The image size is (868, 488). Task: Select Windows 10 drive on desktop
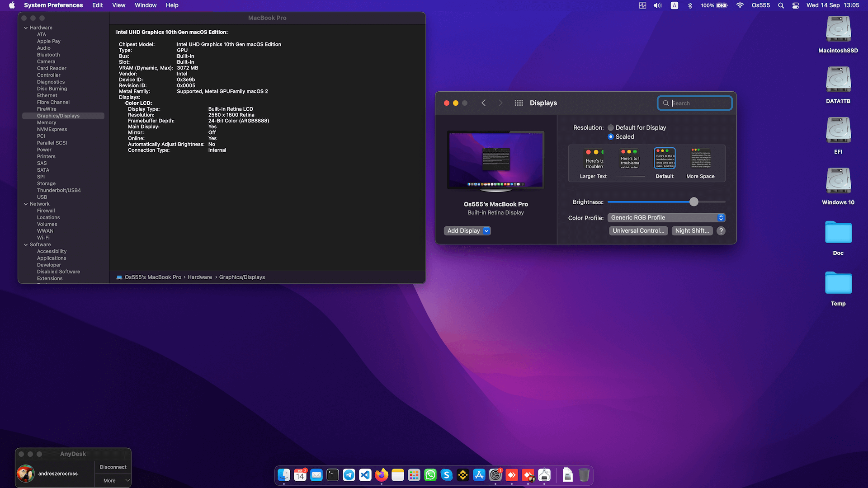coord(838,186)
